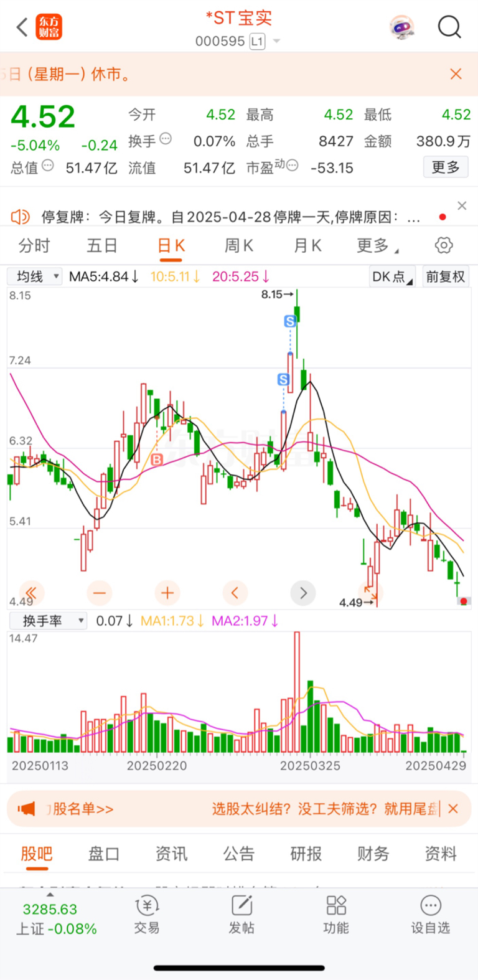
Task: Jump to earliest data double-arrow button
Action: tap(30, 593)
